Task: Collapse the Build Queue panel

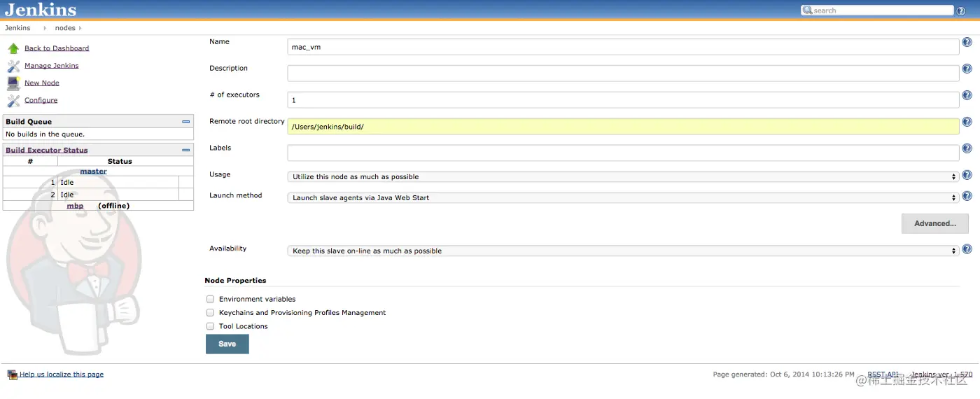Action: pyautogui.click(x=186, y=122)
